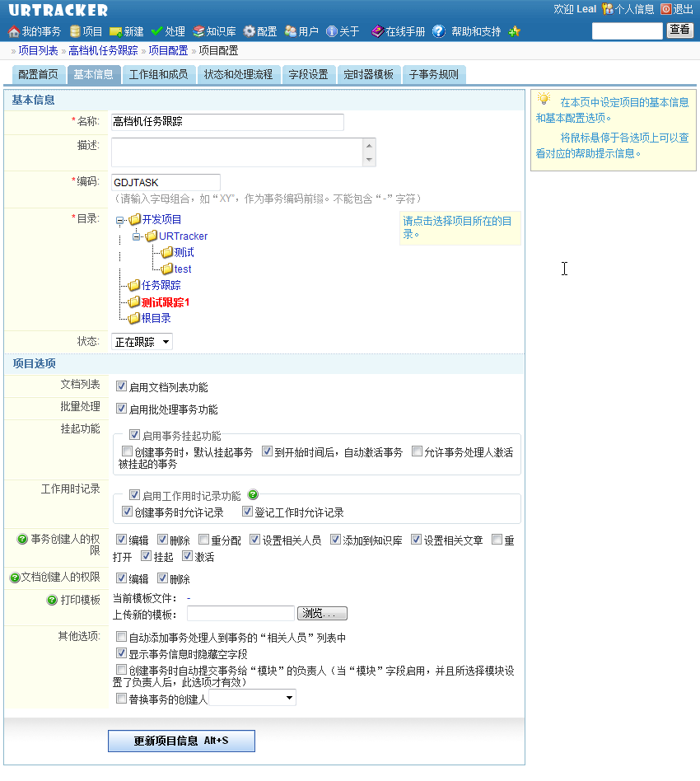Viewport: 700px width, 781px height.
Task: Uncheck 显示事务信息时隐藏空字段 checkbox
Action: [x=121, y=653]
